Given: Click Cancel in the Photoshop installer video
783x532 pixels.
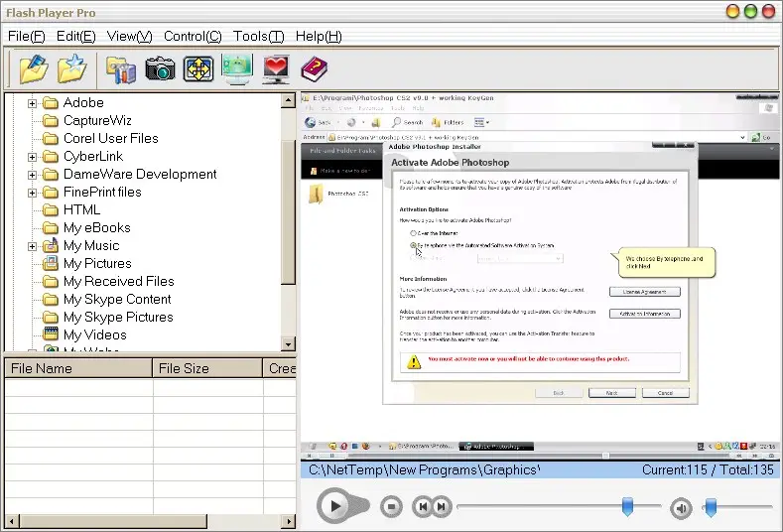Looking at the screenshot, I should [x=666, y=393].
